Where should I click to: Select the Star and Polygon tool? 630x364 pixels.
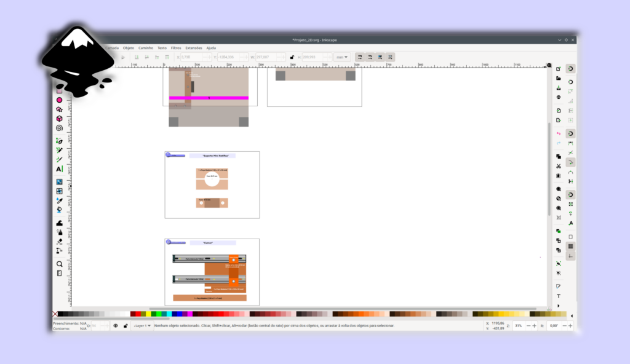coord(60,109)
